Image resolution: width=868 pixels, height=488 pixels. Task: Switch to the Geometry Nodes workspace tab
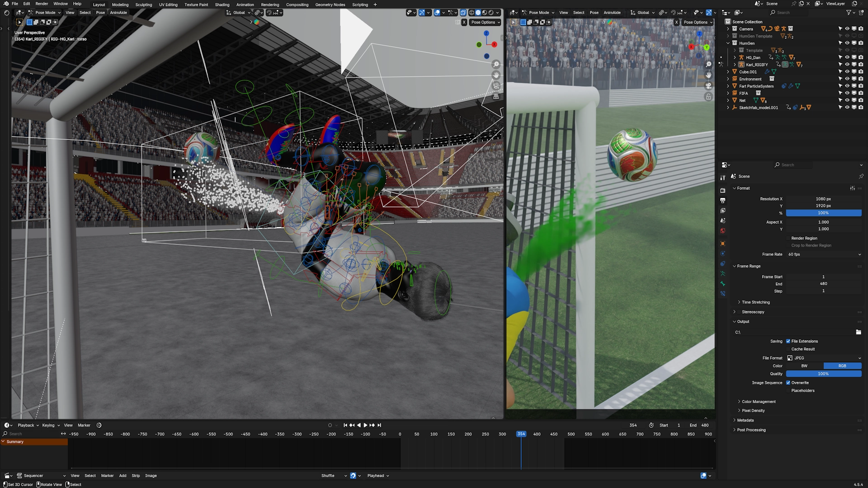(330, 5)
